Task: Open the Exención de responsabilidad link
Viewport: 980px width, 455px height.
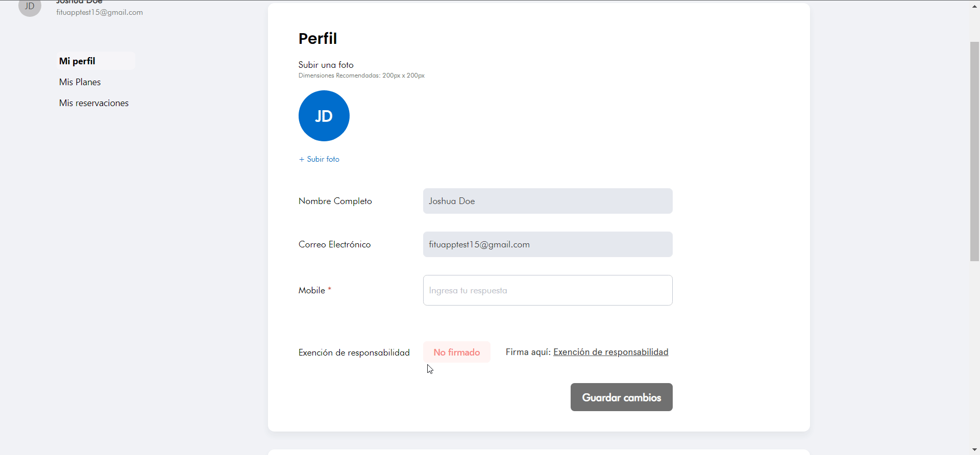Action: coord(611,352)
